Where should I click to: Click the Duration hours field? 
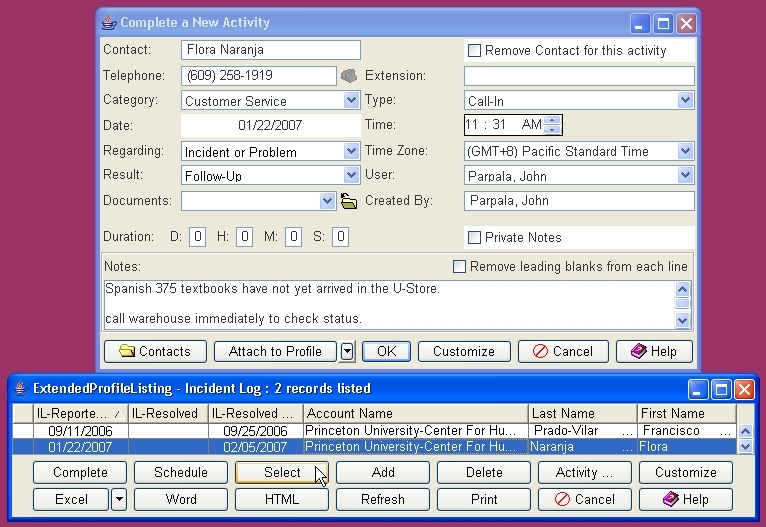tap(244, 237)
